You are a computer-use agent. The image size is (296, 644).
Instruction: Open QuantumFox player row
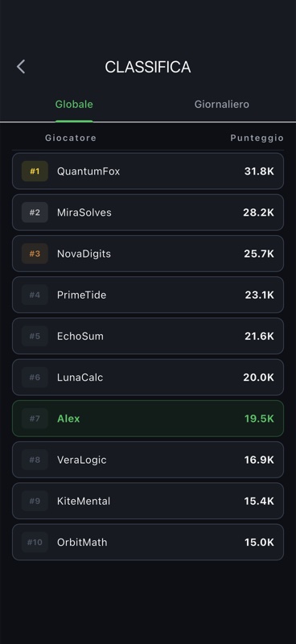[x=148, y=171]
